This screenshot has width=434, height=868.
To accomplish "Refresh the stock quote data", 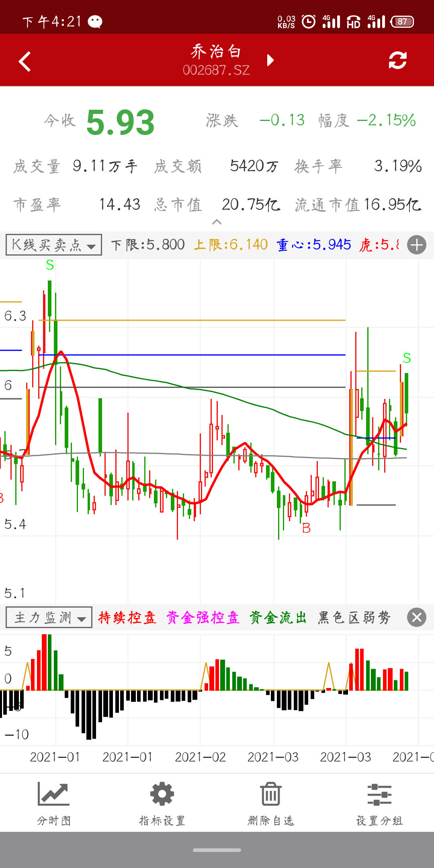I will (397, 61).
